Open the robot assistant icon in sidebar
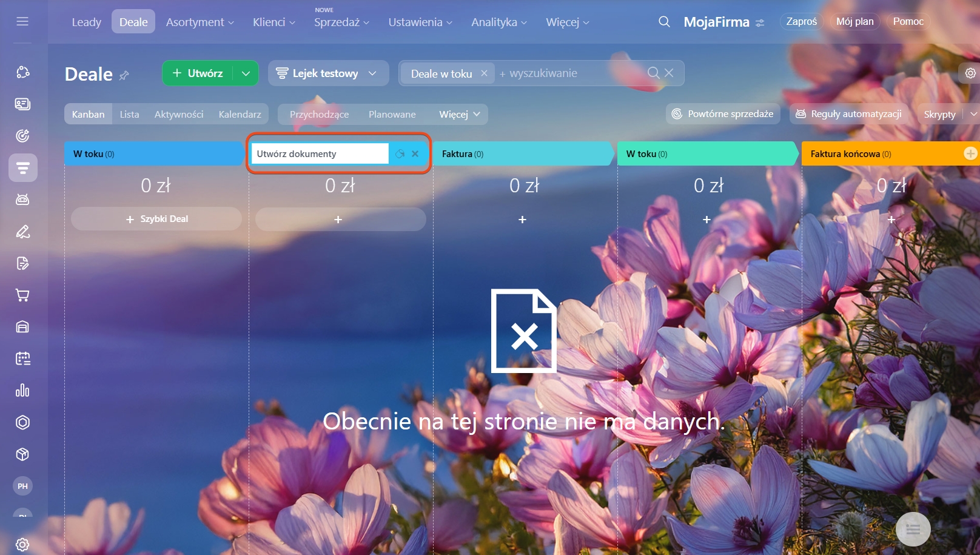The image size is (980, 555). pos(22,200)
